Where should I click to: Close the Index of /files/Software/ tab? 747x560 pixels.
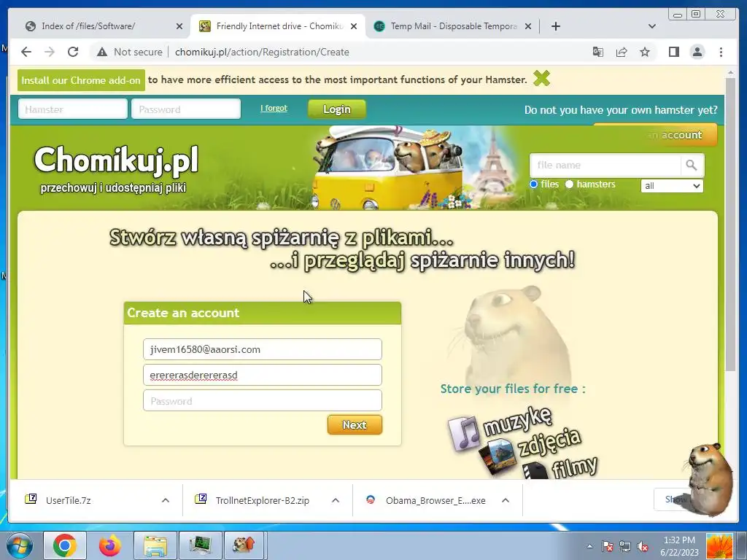coord(179,26)
